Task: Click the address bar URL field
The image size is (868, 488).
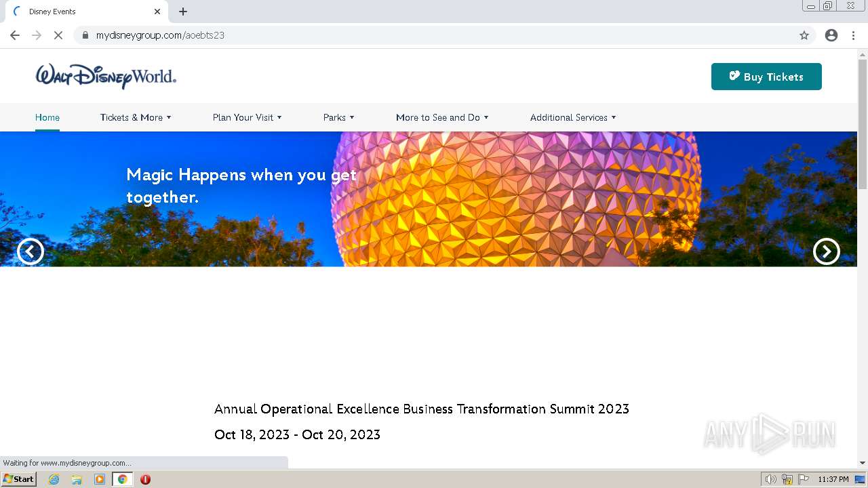Action: [444, 35]
